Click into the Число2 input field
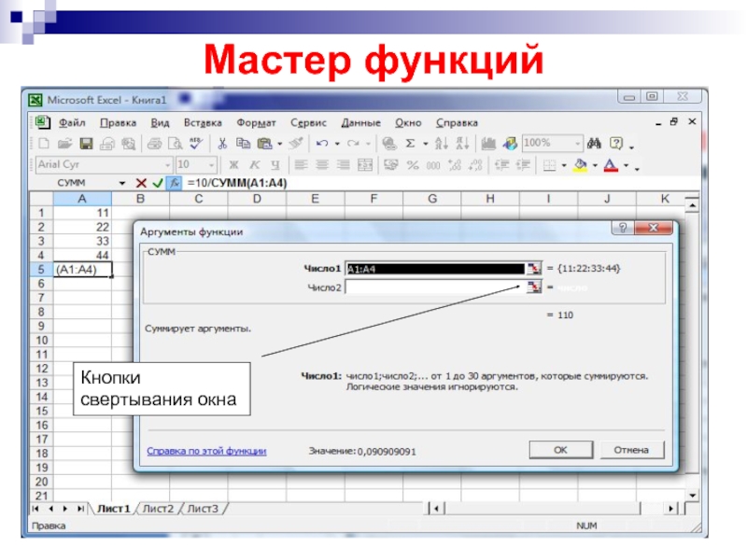Viewport: 747px width, 560px height. click(x=435, y=287)
